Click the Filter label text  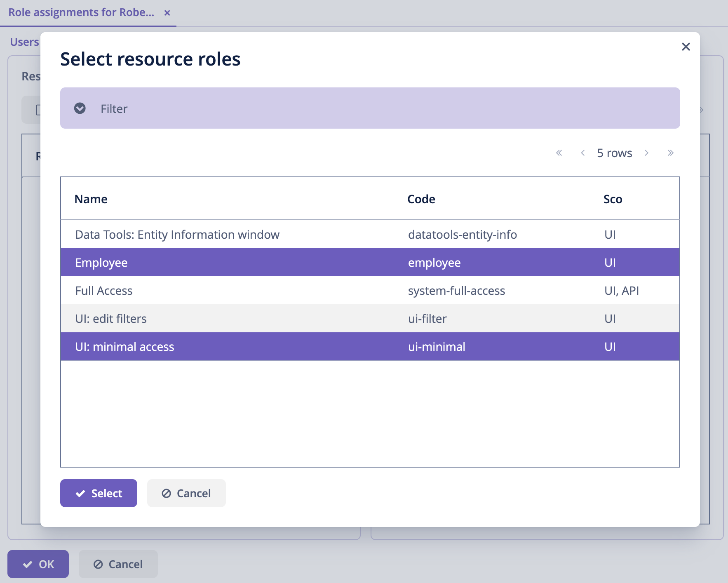coord(114,108)
